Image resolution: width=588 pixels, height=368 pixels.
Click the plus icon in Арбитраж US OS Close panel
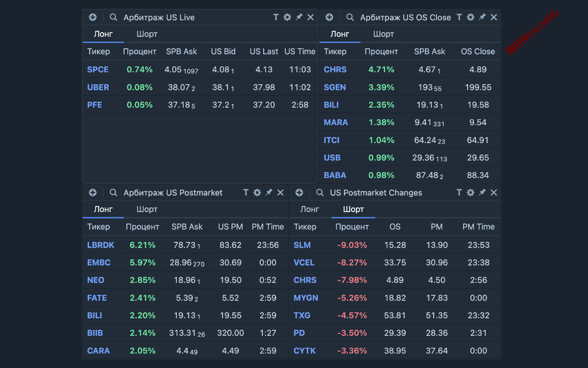tap(329, 17)
